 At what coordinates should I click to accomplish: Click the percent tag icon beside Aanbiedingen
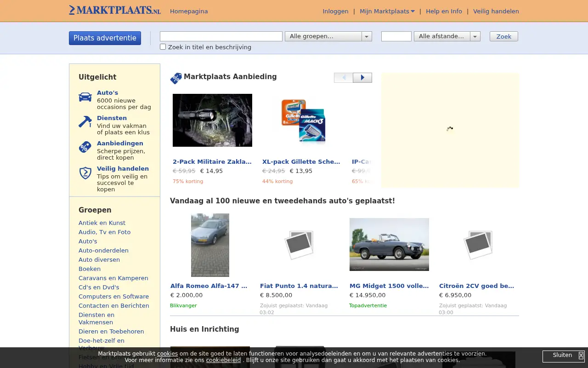85,147
